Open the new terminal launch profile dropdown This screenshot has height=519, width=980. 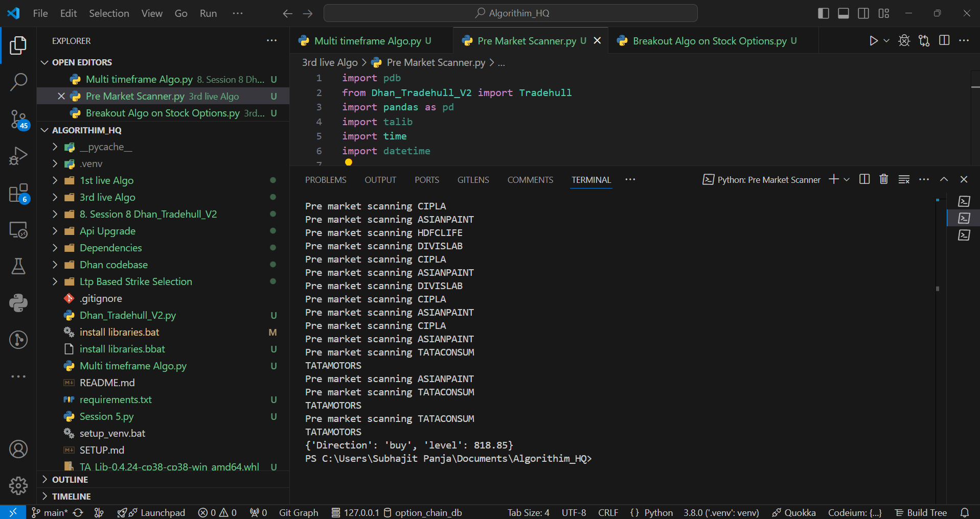[x=847, y=179]
